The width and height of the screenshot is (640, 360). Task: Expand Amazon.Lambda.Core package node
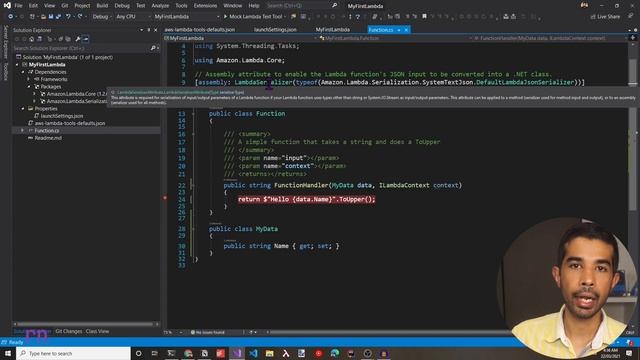pos(35,94)
